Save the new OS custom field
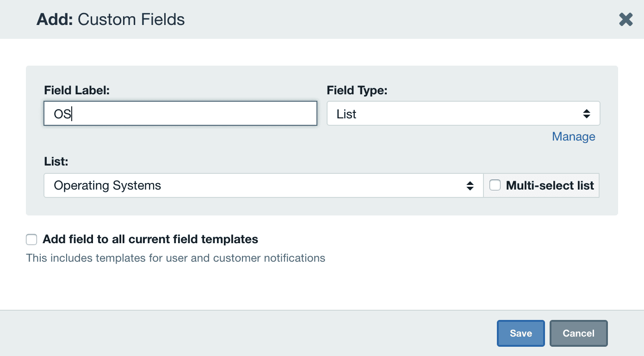Screen dimensions: 644x356 520,333
